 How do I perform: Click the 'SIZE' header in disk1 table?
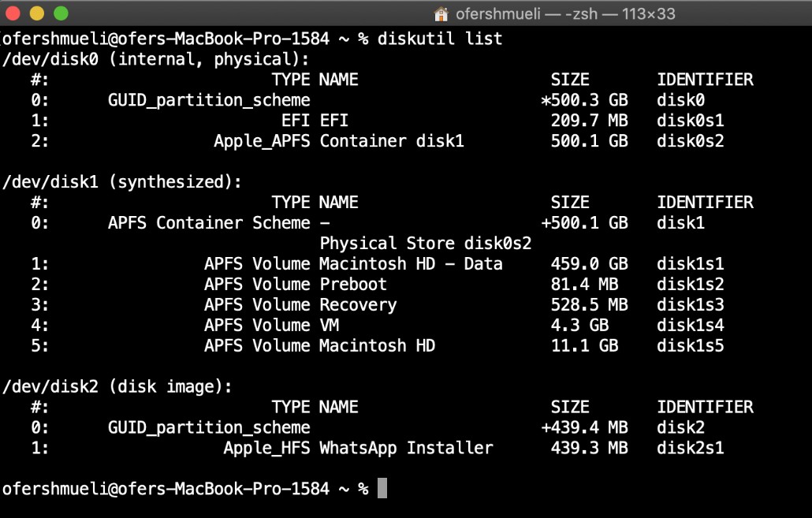point(570,202)
